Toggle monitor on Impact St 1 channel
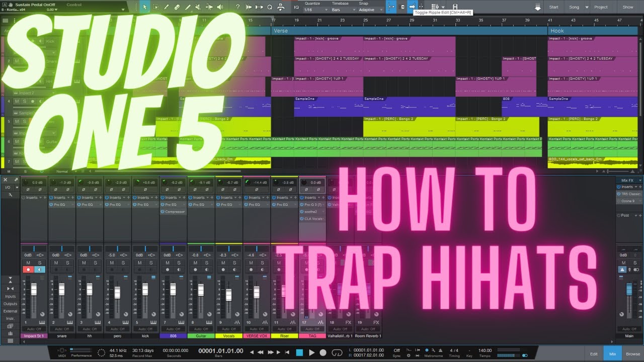The width and height of the screenshot is (644, 362). [x=40, y=270]
